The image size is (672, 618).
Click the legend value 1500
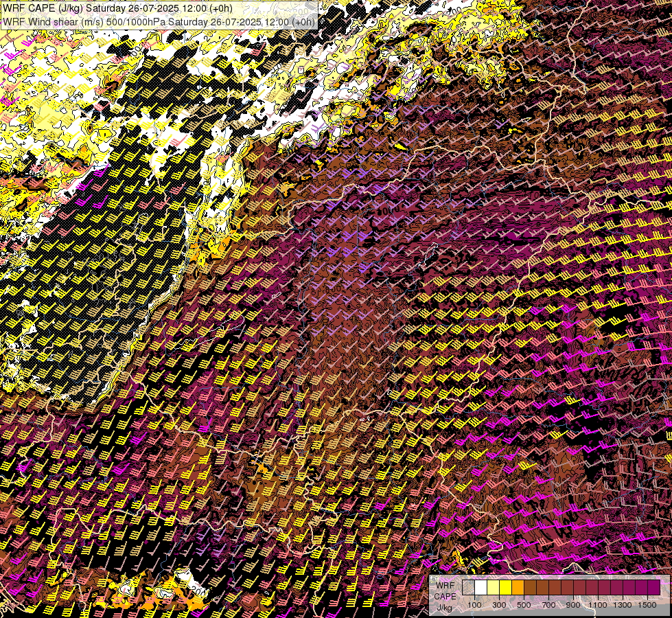[x=647, y=605]
